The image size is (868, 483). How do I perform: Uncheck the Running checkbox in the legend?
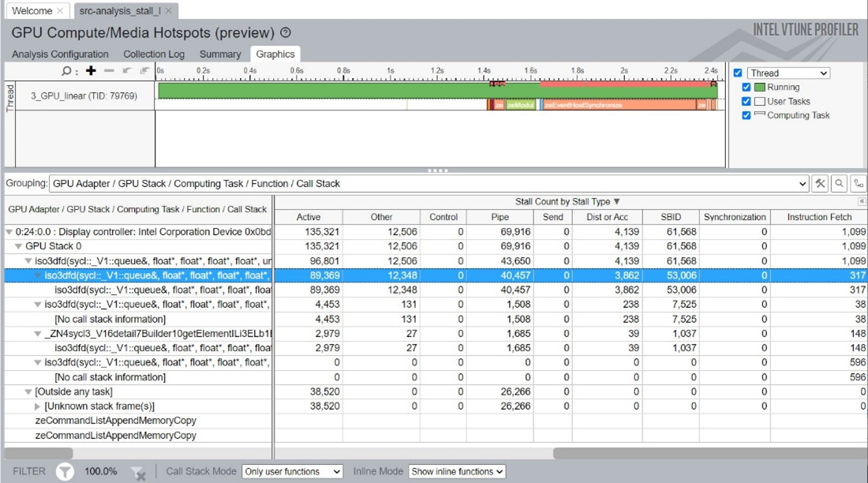[746, 88]
